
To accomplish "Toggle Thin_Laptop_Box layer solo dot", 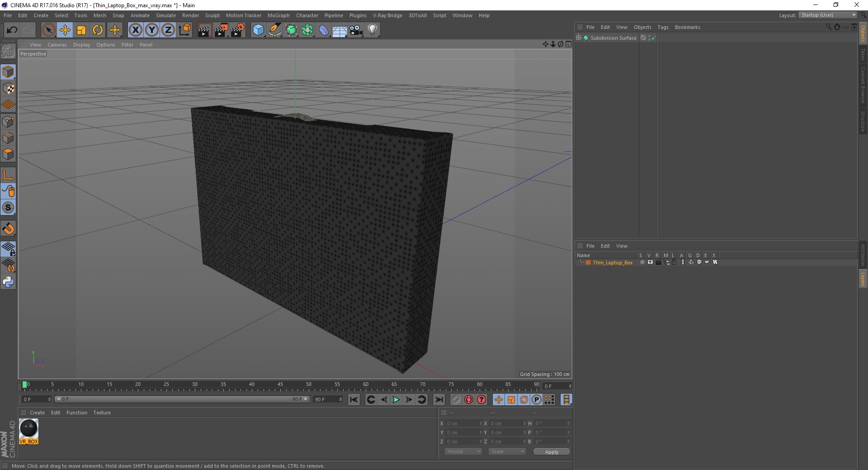I will (x=642, y=262).
